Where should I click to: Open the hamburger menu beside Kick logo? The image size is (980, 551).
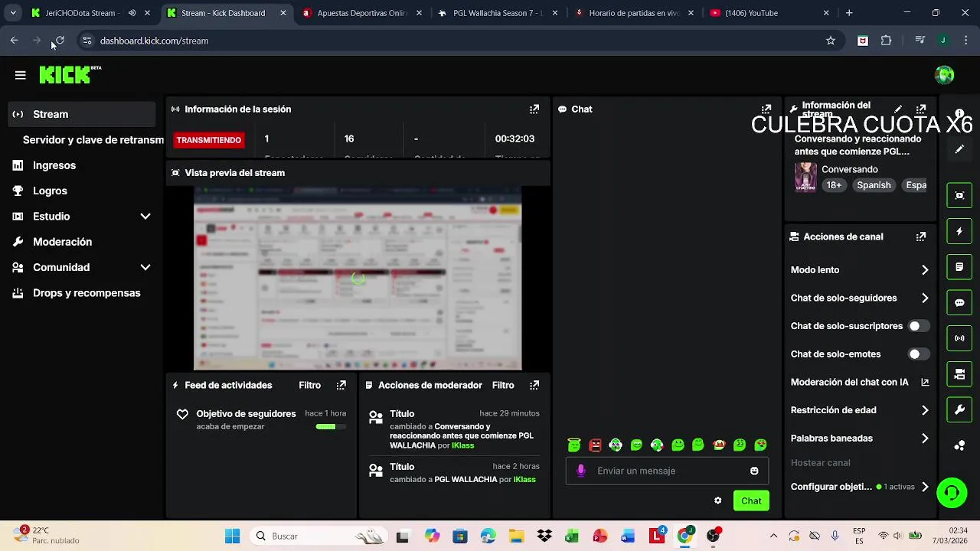coord(21,75)
